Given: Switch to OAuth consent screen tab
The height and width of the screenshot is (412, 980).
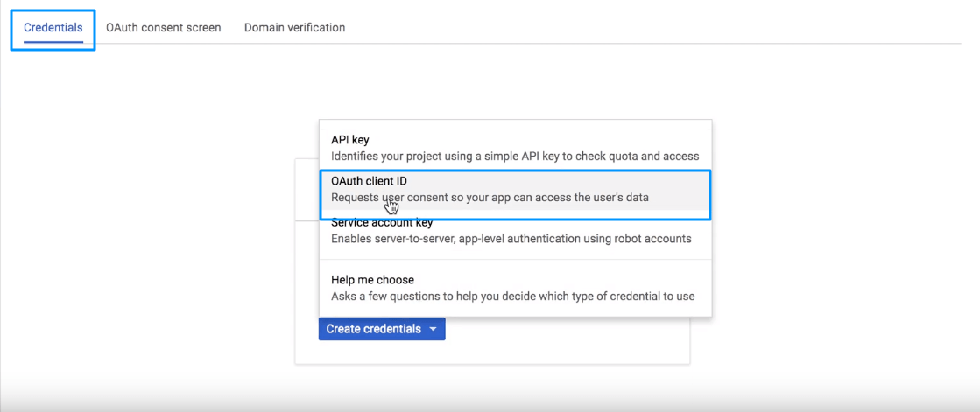Looking at the screenshot, I should [163, 28].
